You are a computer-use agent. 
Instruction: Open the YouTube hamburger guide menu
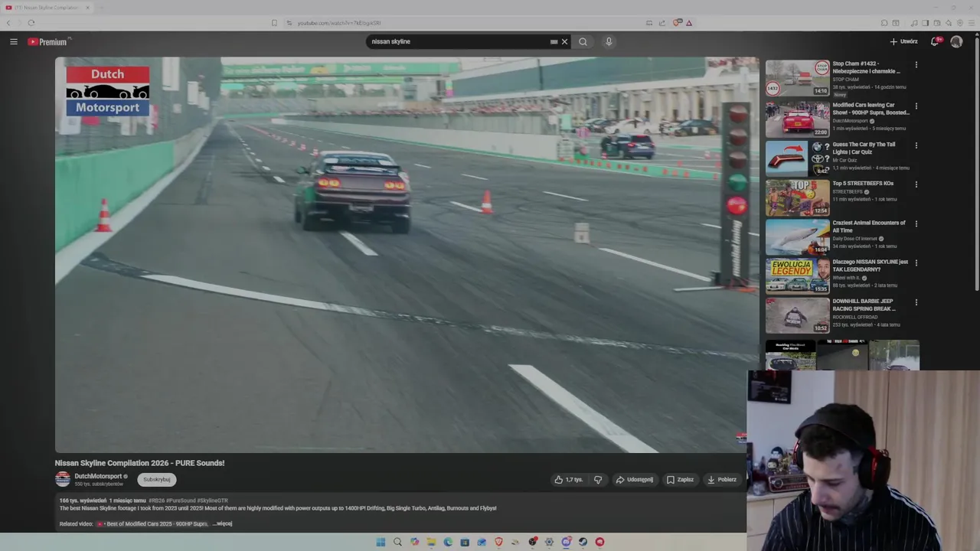(x=14, y=41)
